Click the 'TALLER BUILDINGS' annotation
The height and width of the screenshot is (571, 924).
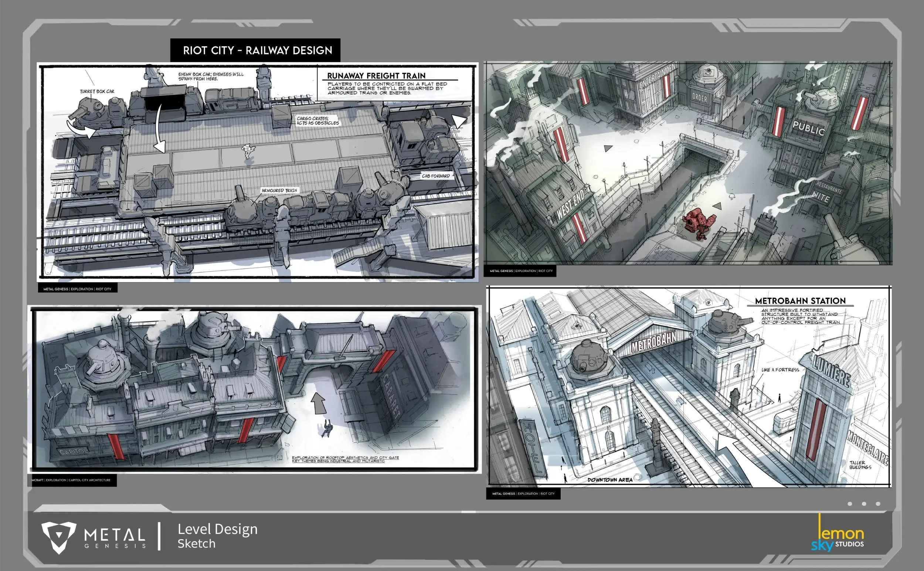[860, 465]
